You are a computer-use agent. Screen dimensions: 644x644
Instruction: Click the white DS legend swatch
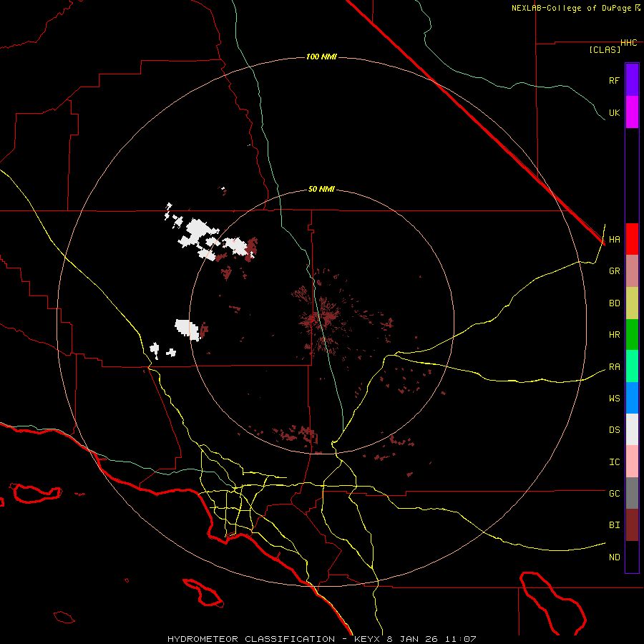coord(632,429)
